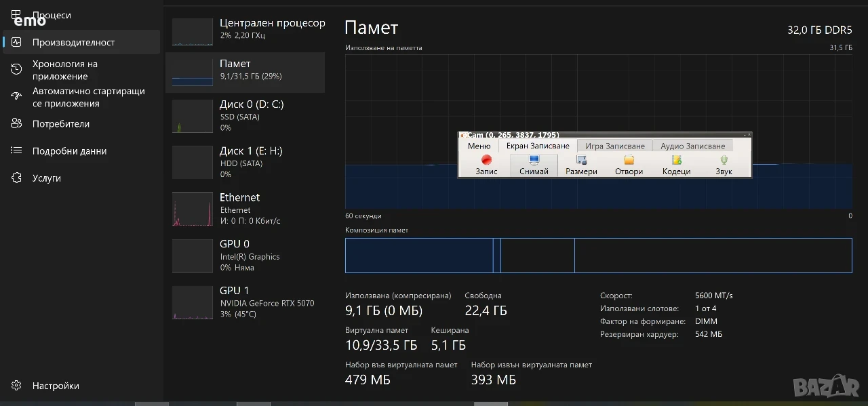This screenshot has height=406, width=868.
Task: Click Звук microphone button in oCam
Action: point(724,165)
